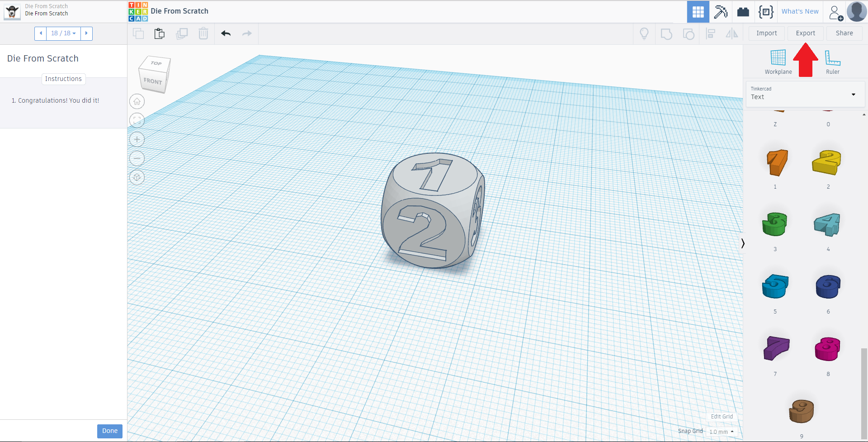Go to previous lesson step arrow
The width and height of the screenshot is (868, 442).
point(41,33)
